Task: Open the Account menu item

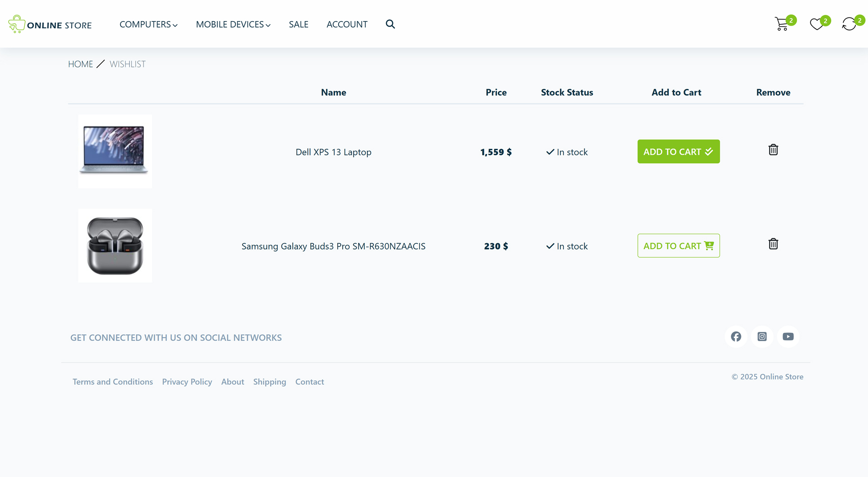Action: tap(347, 24)
